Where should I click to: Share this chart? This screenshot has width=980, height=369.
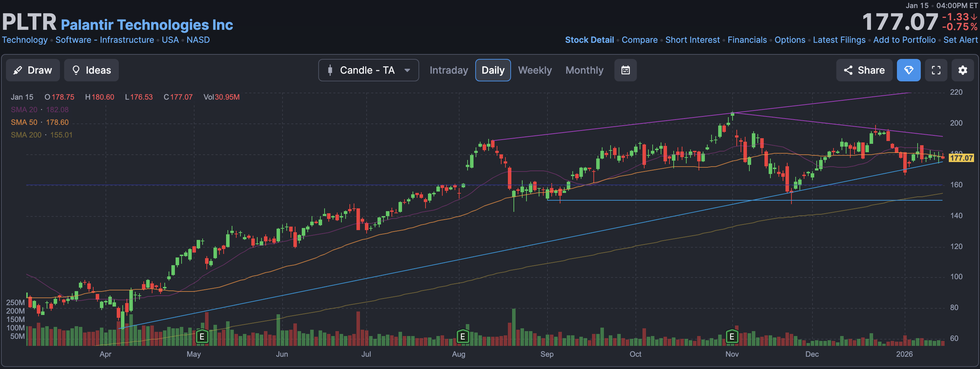864,70
